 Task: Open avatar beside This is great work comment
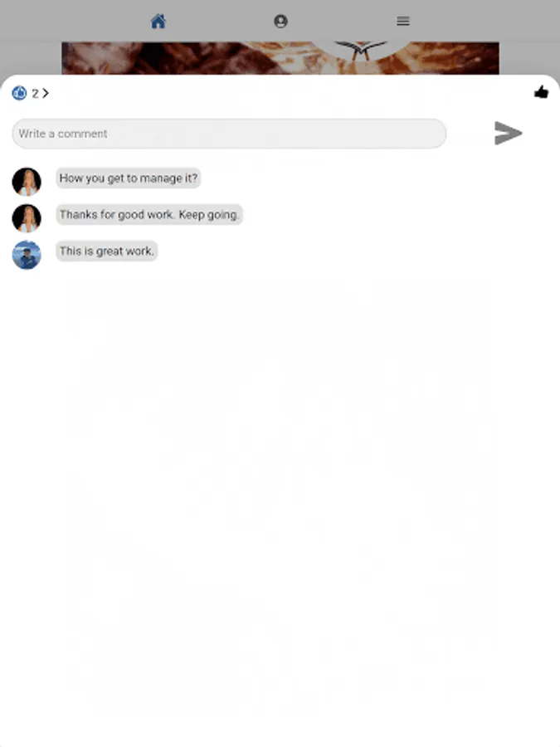click(27, 255)
